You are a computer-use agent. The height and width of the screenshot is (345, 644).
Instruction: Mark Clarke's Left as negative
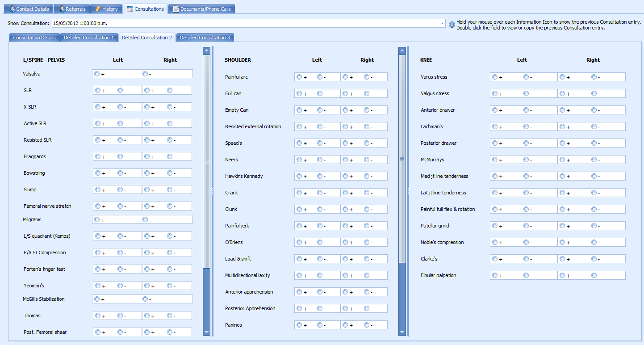click(x=526, y=259)
